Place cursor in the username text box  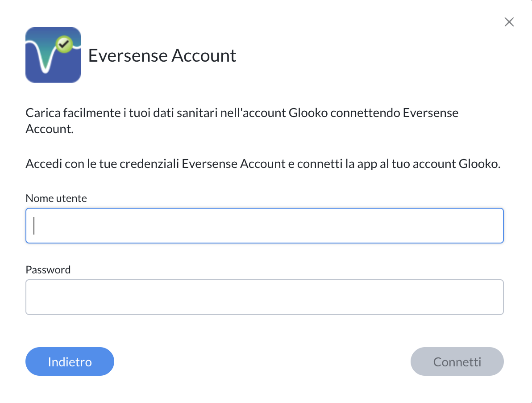pyautogui.click(x=265, y=226)
